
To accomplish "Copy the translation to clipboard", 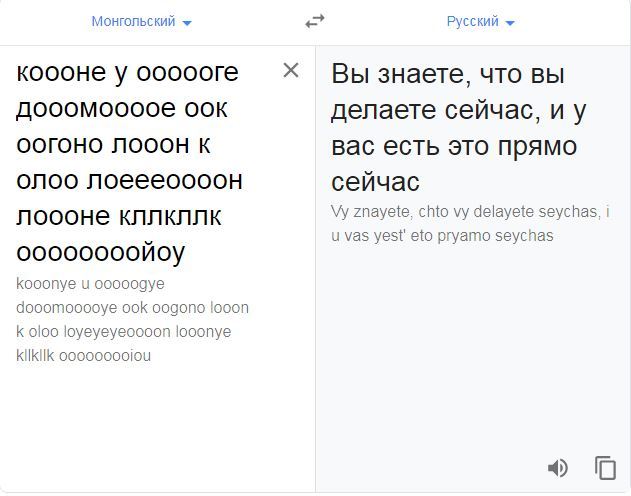I will click(605, 467).
